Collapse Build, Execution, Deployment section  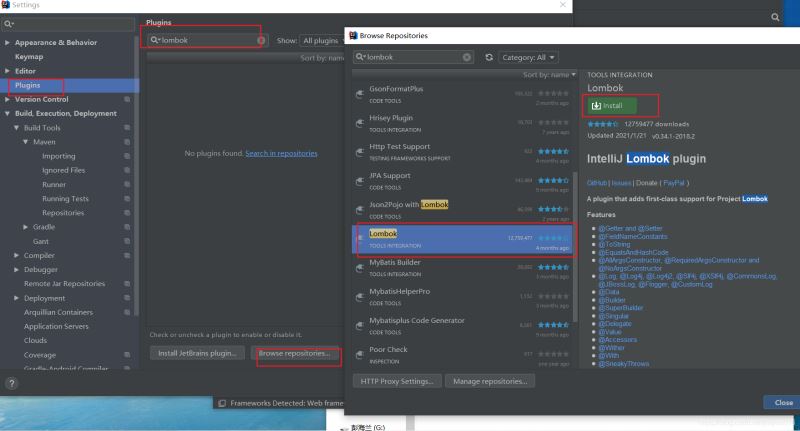[x=7, y=113]
